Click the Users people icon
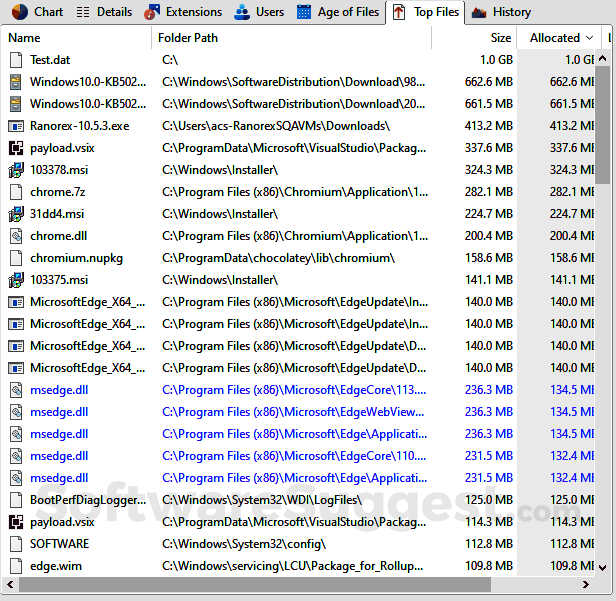This screenshot has width=616, height=601. pos(242,12)
